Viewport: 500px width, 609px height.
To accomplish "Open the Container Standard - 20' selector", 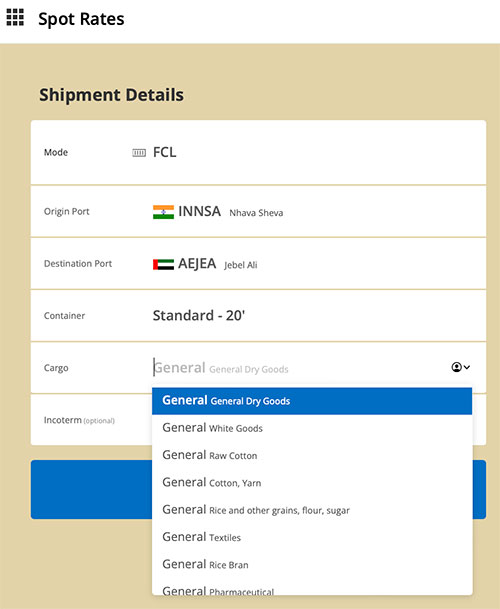I will click(x=258, y=316).
